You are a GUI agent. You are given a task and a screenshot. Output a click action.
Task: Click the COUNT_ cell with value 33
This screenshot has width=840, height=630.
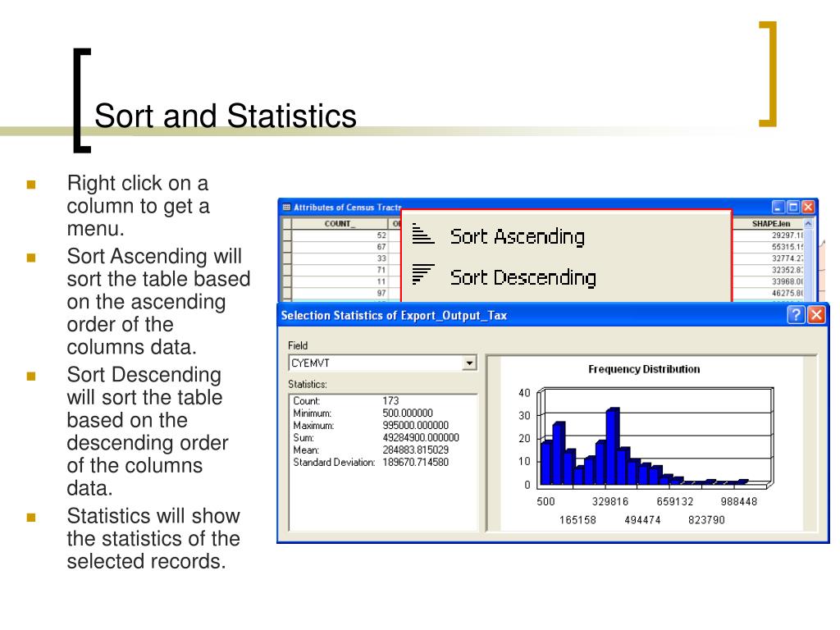tap(340, 258)
